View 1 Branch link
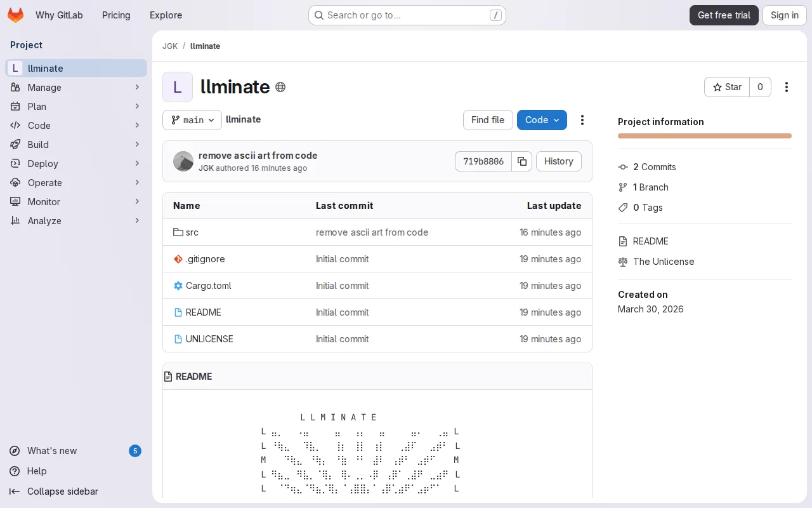812x508 pixels. click(x=651, y=187)
